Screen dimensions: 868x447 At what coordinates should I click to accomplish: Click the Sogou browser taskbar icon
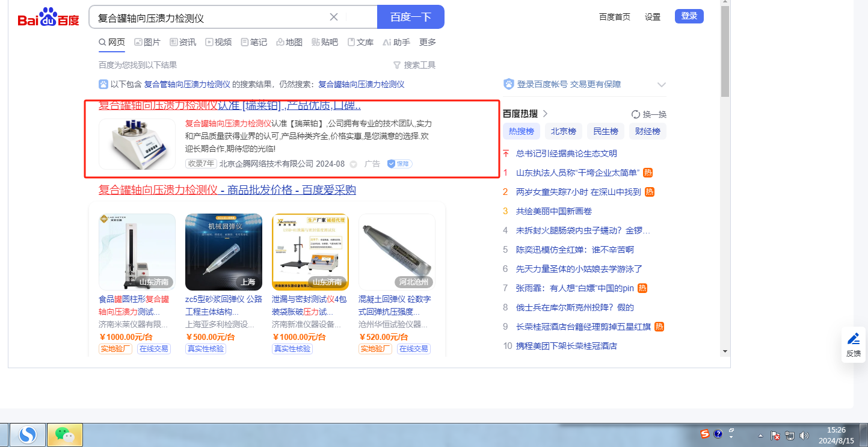click(x=28, y=434)
